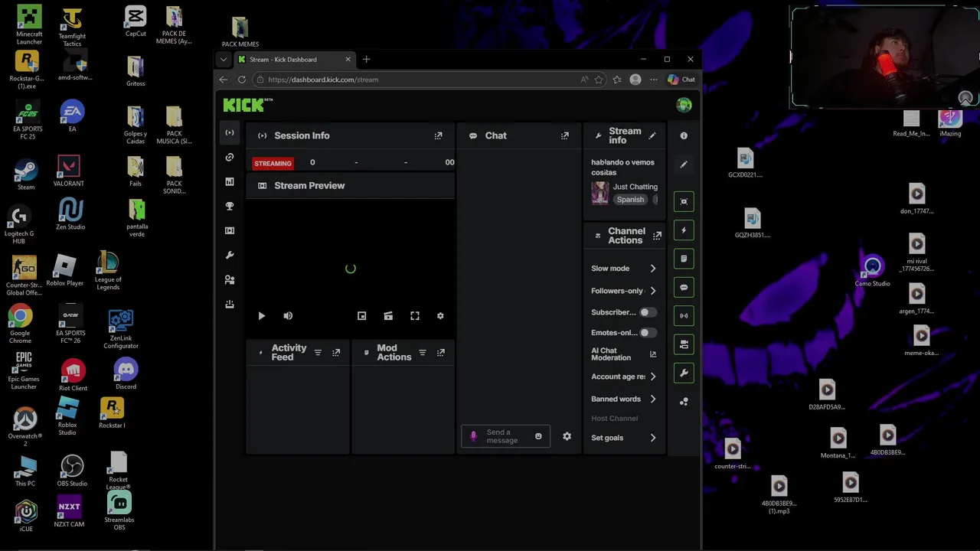
Task: Go back in the browser
Action: pos(224,80)
